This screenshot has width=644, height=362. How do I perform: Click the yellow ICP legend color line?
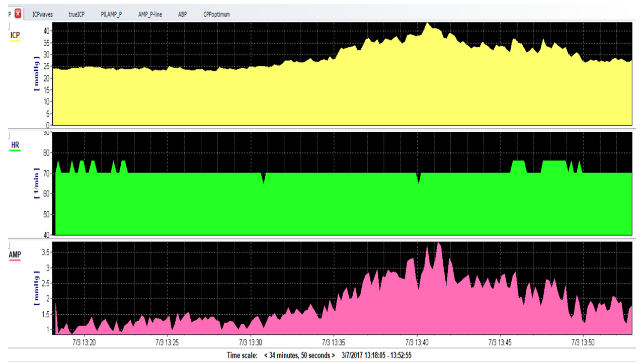[x=15, y=41]
